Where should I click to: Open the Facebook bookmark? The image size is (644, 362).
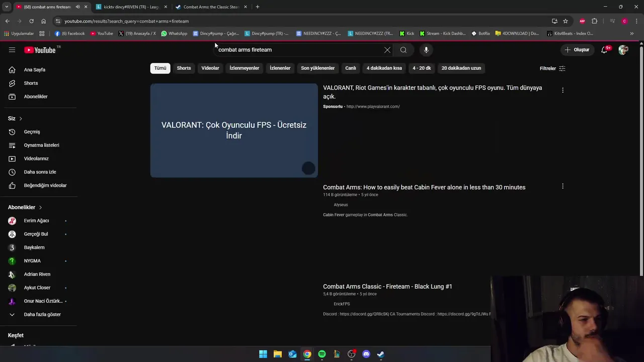pos(69,34)
